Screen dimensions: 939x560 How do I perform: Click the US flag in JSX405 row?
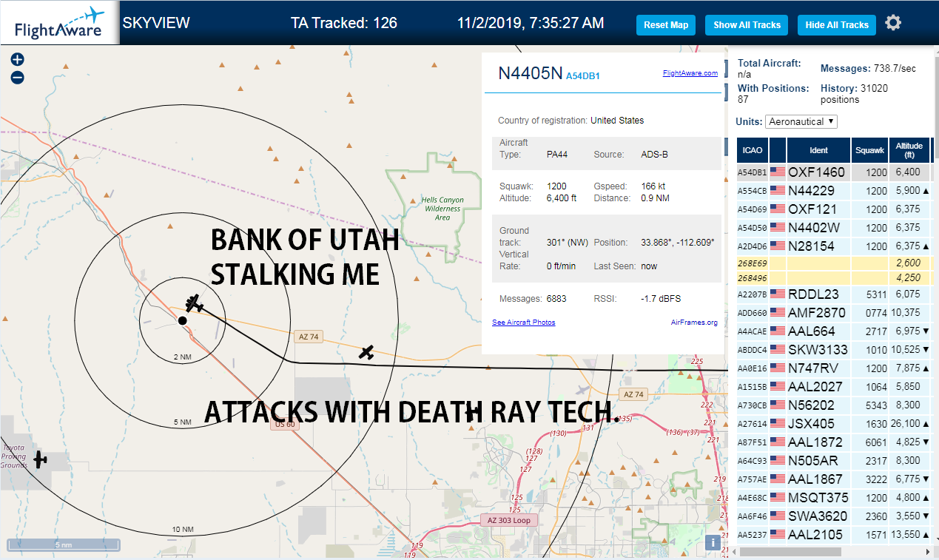777,424
